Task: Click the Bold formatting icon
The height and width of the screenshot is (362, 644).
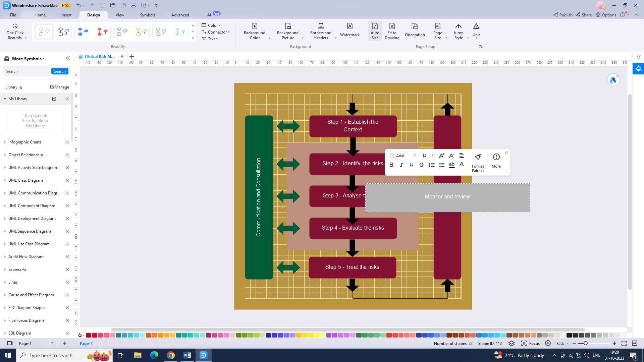Action: click(391, 165)
